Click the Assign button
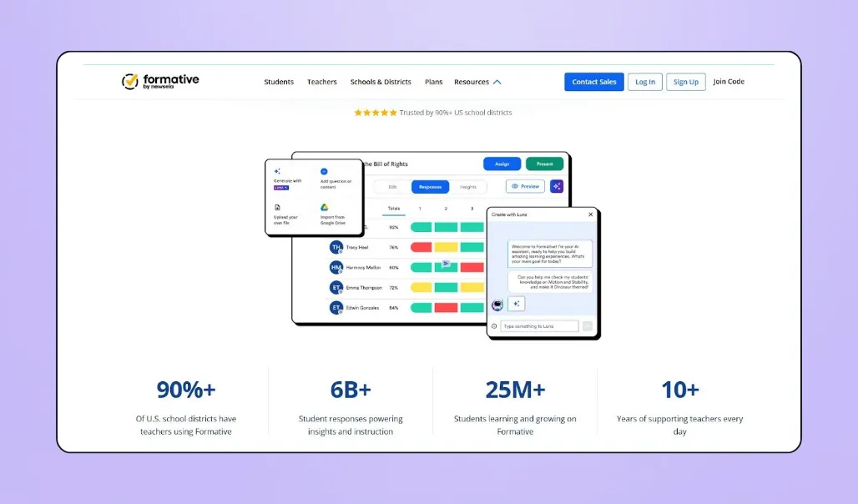The height and width of the screenshot is (504, 858). [502, 164]
